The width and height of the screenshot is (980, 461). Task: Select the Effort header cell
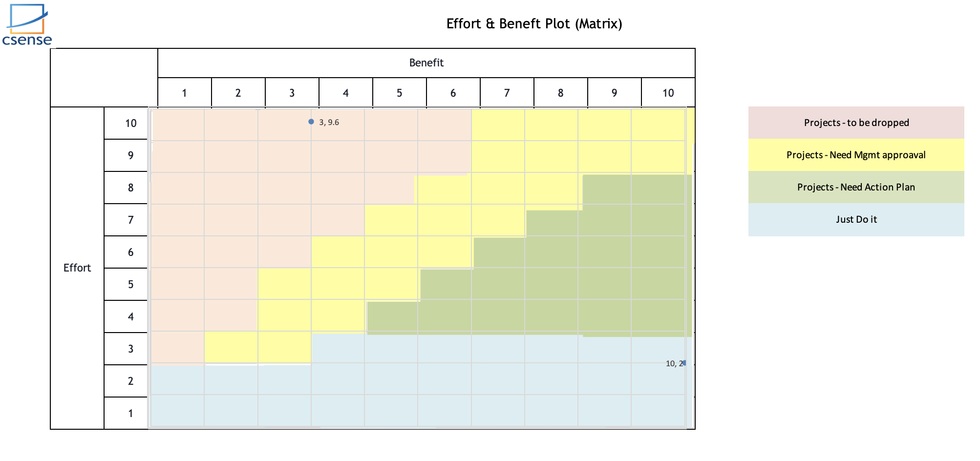[77, 268]
